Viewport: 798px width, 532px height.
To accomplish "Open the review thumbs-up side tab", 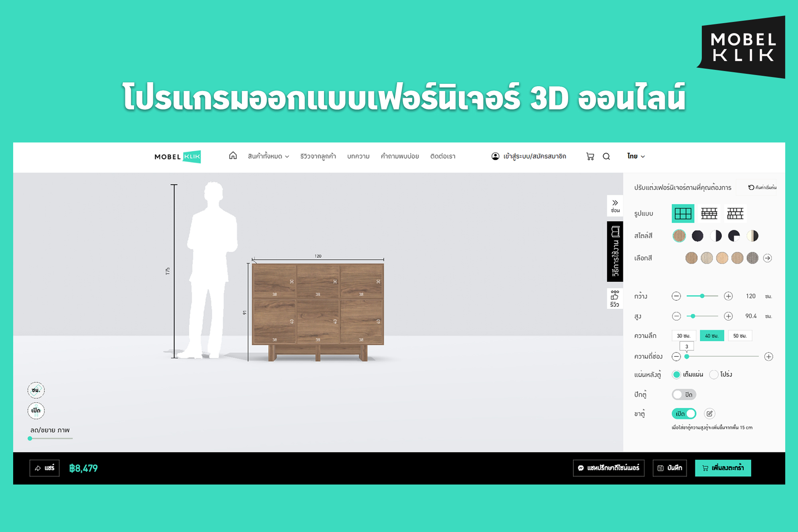I will click(x=615, y=299).
